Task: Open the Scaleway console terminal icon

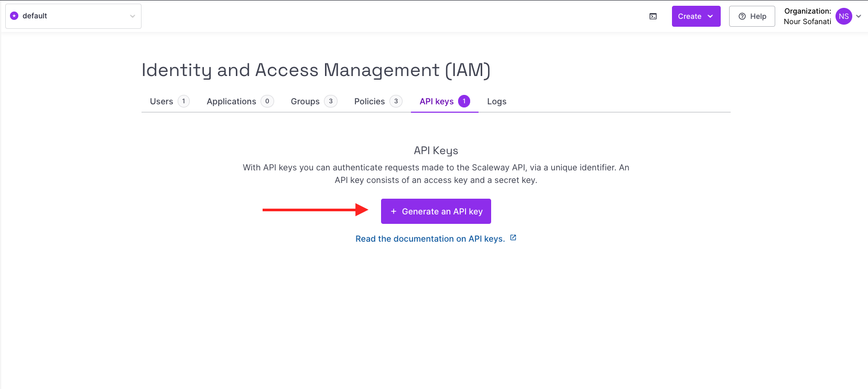Action: (x=653, y=16)
